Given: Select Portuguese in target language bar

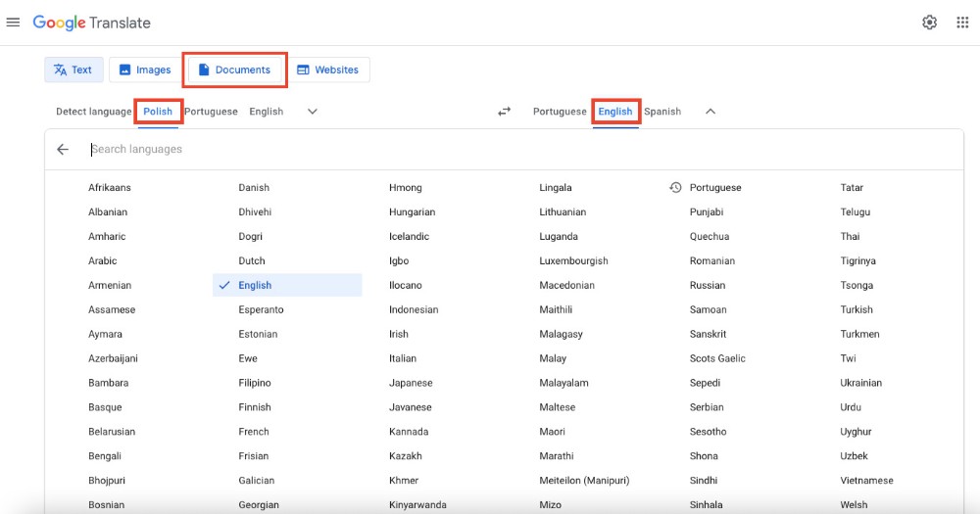Looking at the screenshot, I should [560, 112].
